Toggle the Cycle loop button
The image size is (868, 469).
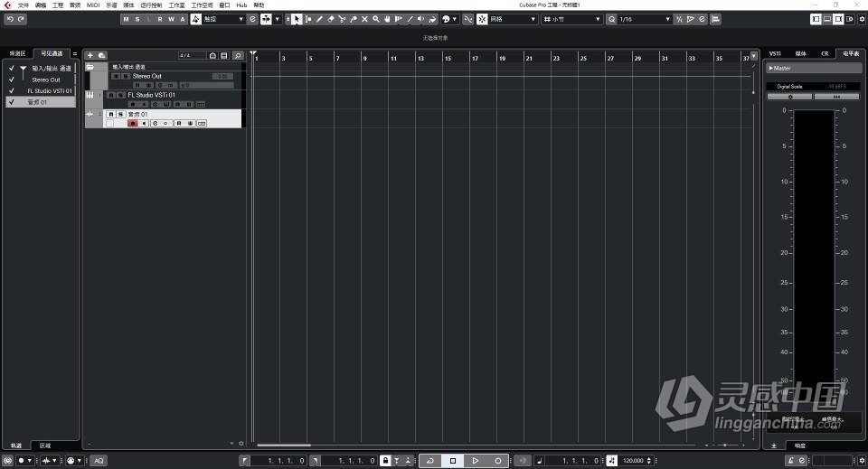[x=430, y=460]
